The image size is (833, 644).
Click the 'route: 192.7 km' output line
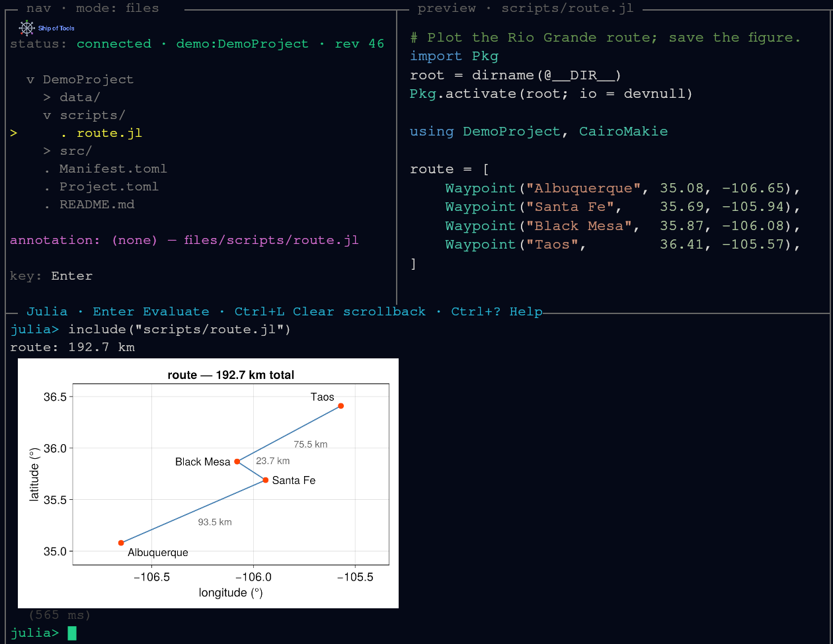tap(72, 347)
